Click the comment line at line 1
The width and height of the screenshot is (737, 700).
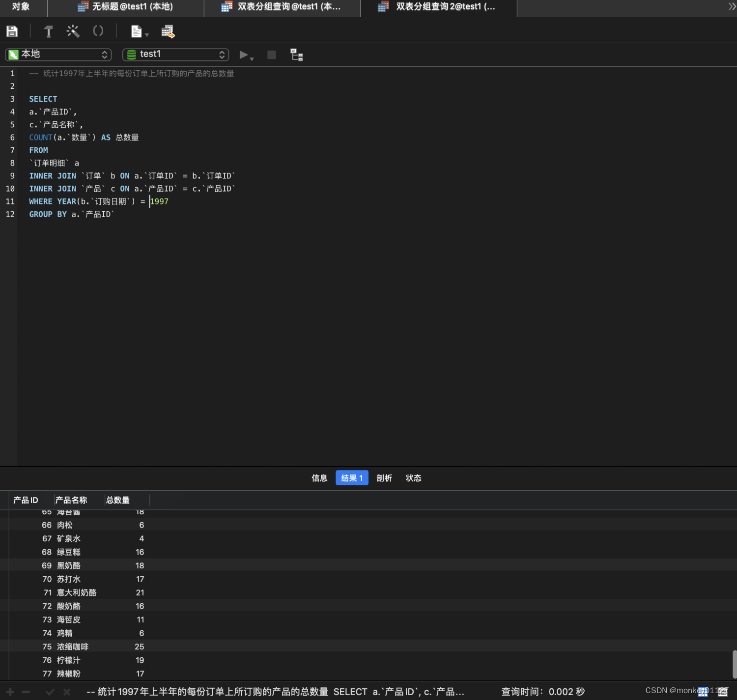click(132, 74)
